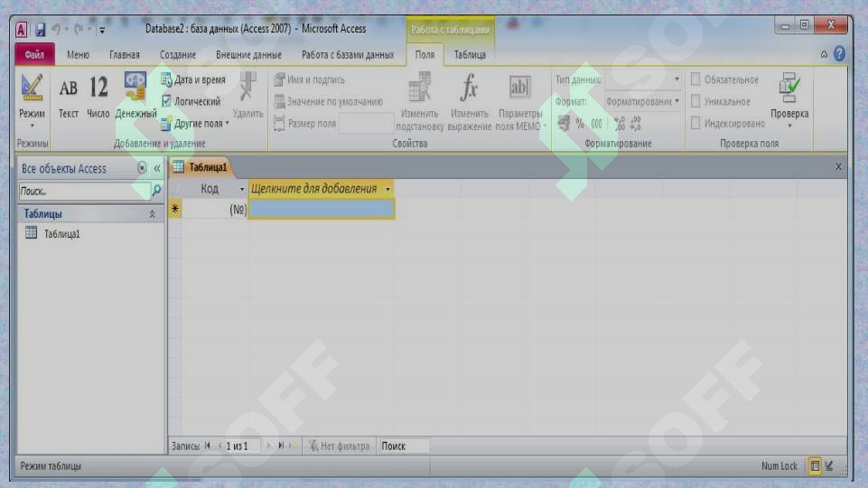The width and height of the screenshot is (868, 488).
Task: Open the Код column dropdown arrow
Action: (x=242, y=190)
